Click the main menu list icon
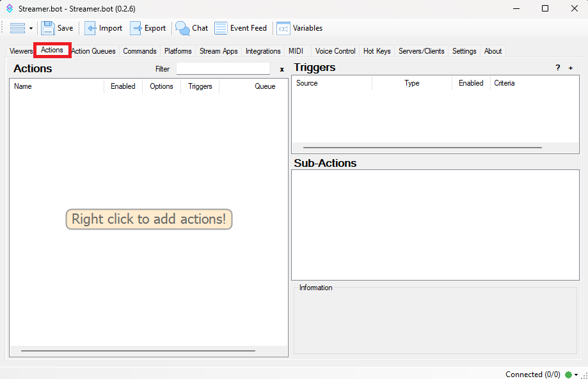 pos(17,28)
